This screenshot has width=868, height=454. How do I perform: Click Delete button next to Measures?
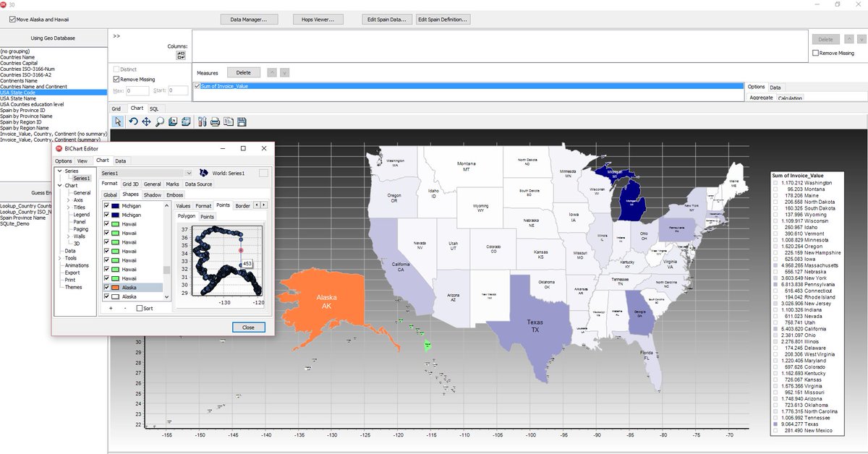tap(244, 72)
